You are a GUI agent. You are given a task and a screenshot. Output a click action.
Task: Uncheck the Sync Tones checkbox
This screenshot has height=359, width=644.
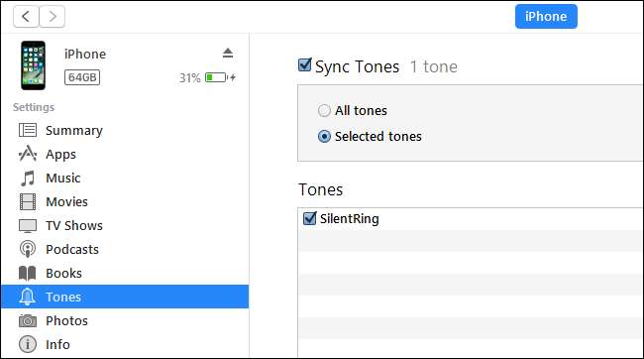[305, 64]
